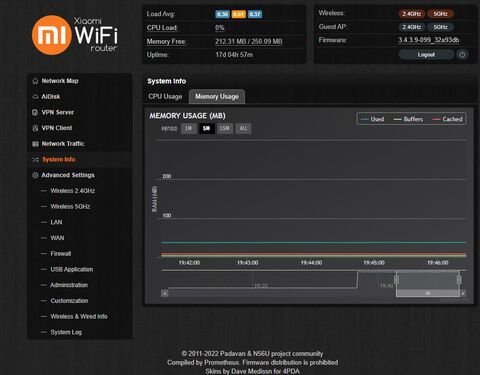Click the Xiaomi Mi WiFi router logo
Screen dimensions: 480x375
pyautogui.click(x=75, y=35)
